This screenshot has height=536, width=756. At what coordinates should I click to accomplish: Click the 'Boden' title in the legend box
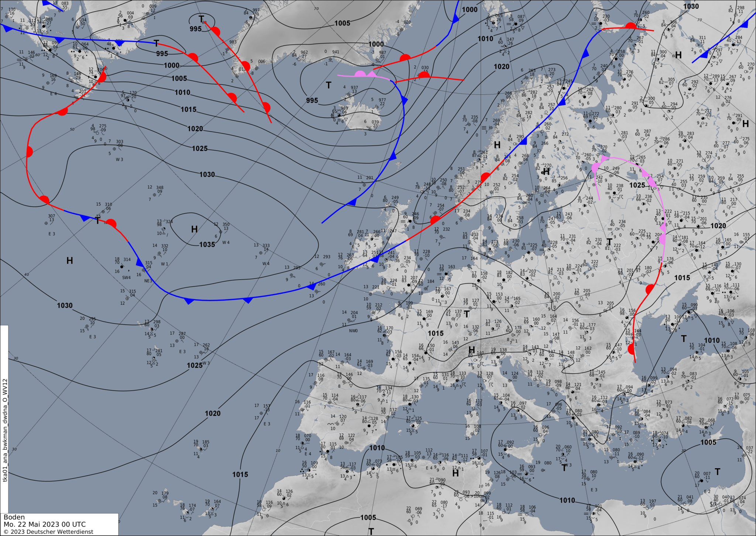14,517
